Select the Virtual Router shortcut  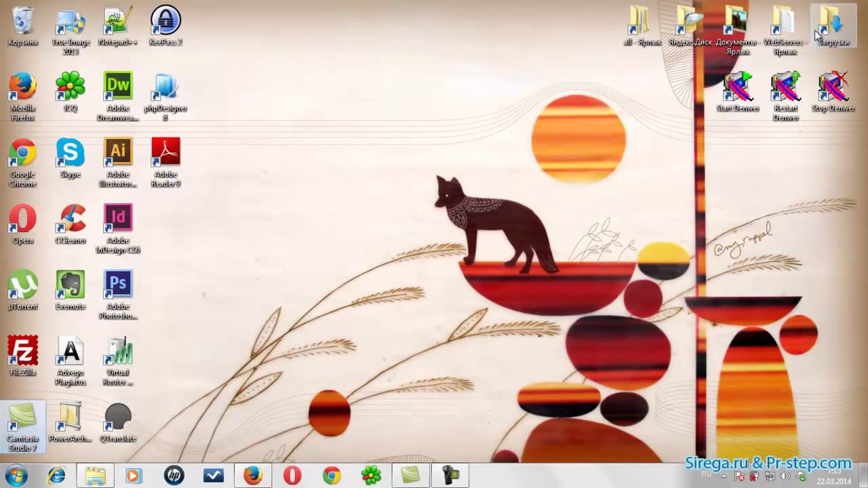118,361
